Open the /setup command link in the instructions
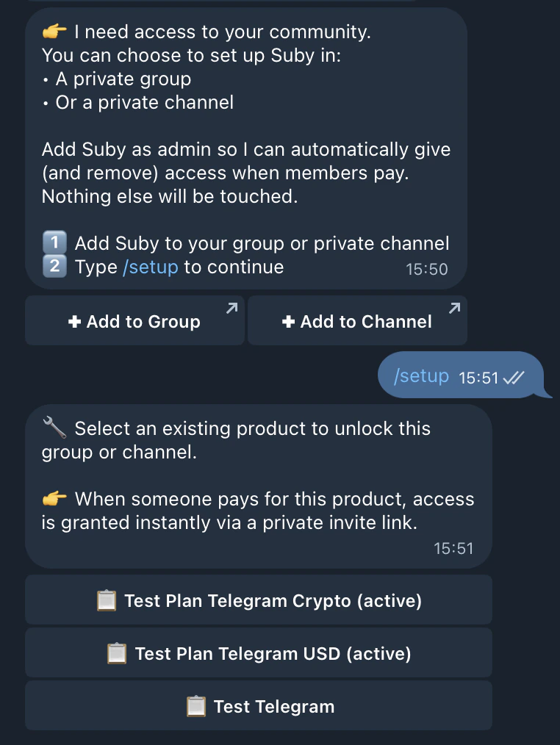 click(151, 267)
